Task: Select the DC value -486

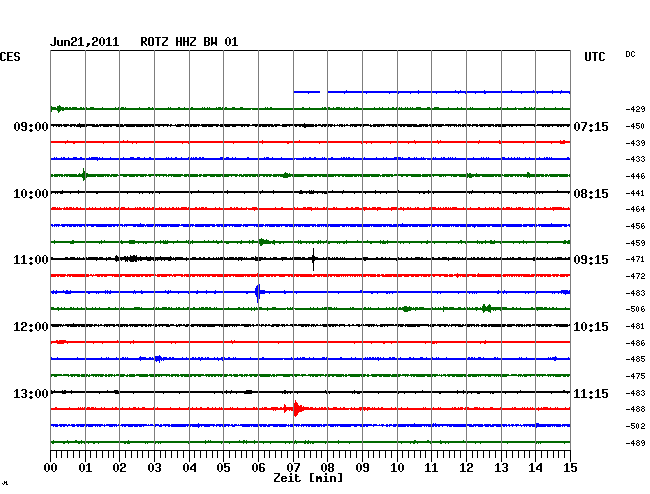Action: (635, 343)
